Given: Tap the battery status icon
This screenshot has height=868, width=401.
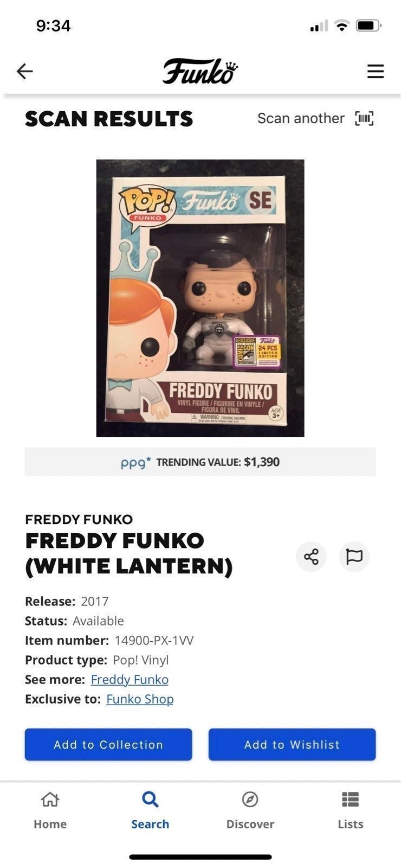Looking at the screenshot, I should [x=368, y=25].
